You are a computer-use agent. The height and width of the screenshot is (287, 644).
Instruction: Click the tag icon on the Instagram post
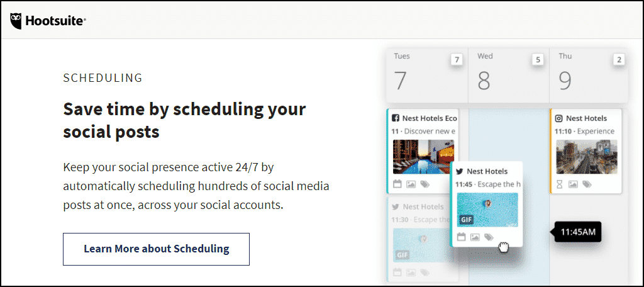point(587,184)
